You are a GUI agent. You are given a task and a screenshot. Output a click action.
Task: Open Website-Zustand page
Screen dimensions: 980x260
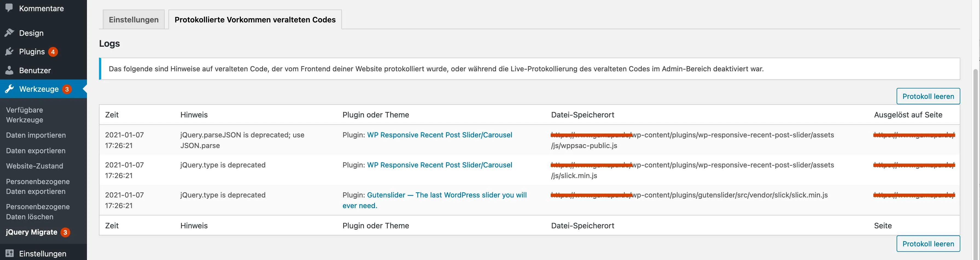click(35, 166)
